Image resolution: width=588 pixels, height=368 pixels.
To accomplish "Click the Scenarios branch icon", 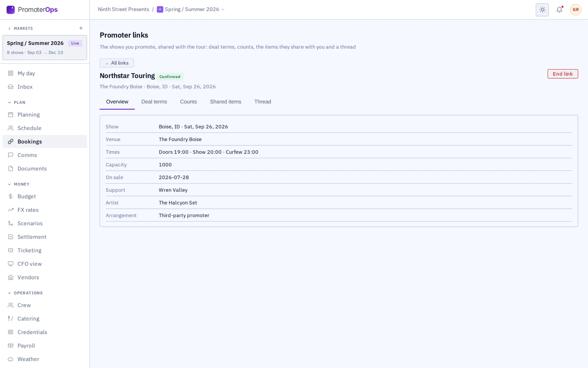I will click(x=11, y=223).
